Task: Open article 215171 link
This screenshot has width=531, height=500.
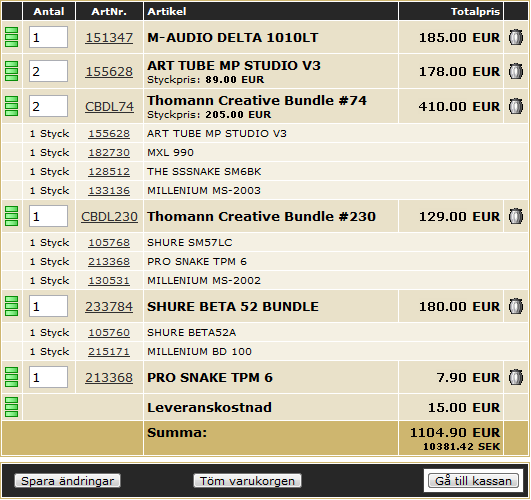Action: pos(109,352)
